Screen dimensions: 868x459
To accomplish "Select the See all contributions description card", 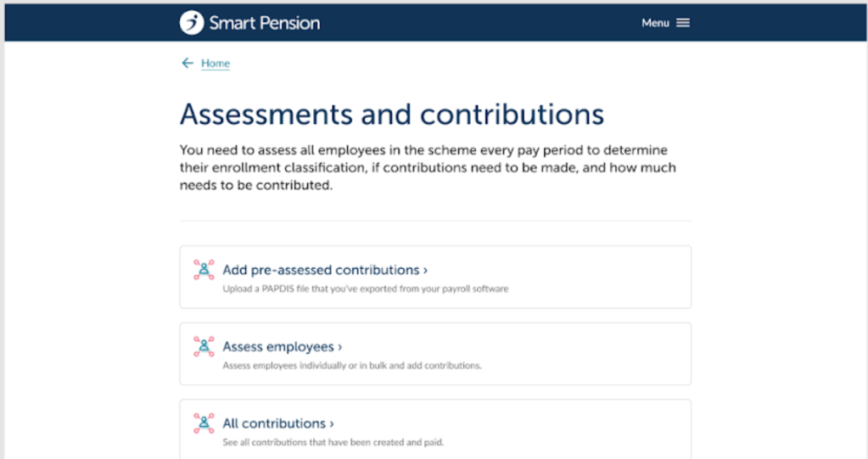I will (x=333, y=442).
